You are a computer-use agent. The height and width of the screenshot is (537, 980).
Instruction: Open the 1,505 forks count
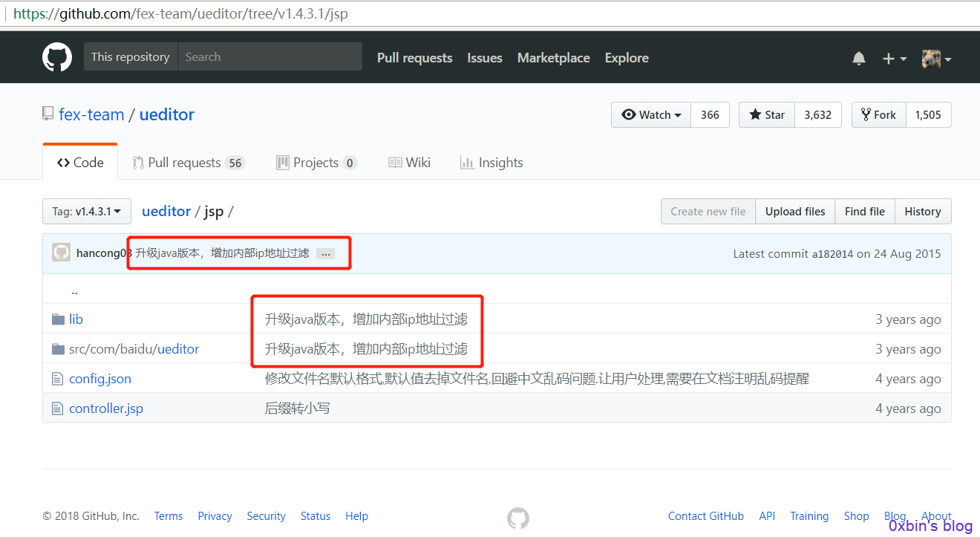(x=928, y=114)
